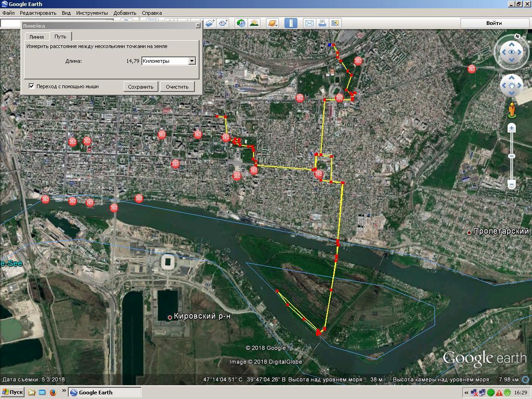Viewport: 532px width, 399px height.
Task: Click the ruler tool icon
Action: pyautogui.click(x=290, y=23)
